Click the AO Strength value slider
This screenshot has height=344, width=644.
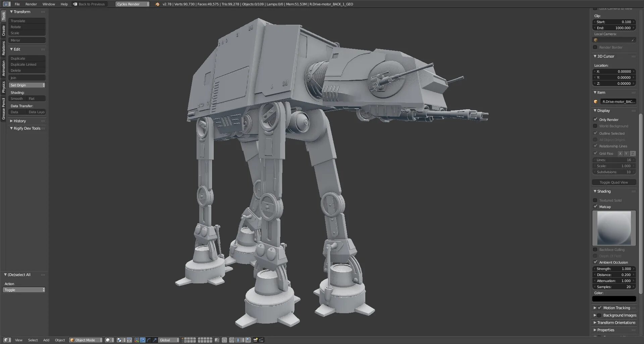pos(614,269)
